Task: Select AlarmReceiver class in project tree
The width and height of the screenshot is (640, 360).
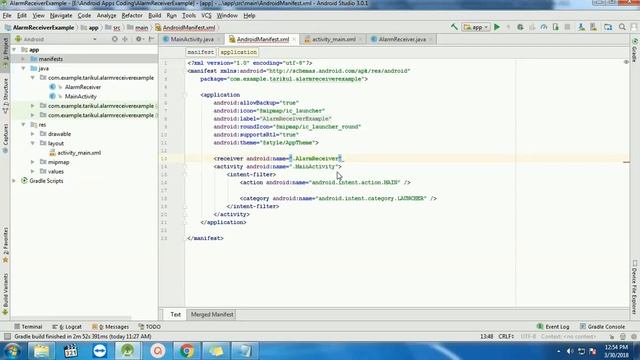Action: pyautogui.click(x=82, y=87)
